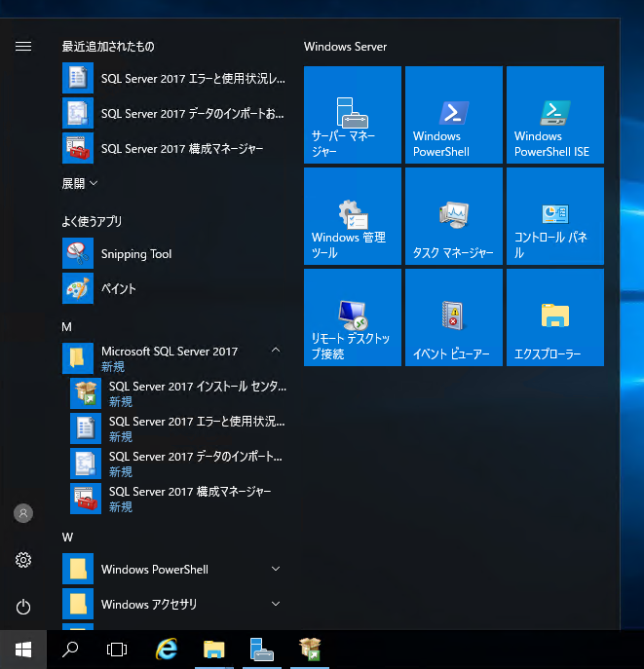
Task: Click the hamburger menu icon at top
Action: (x=23, y=46)
